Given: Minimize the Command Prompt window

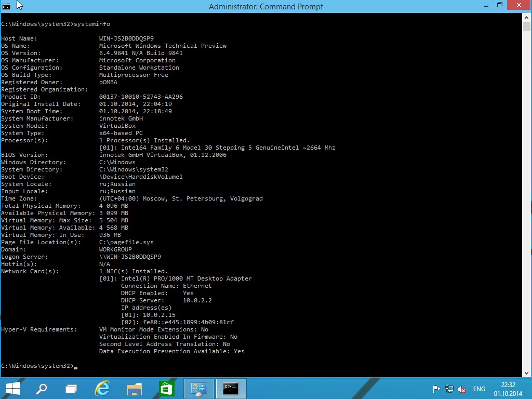Looking at the screenshot, I should 486,6.
